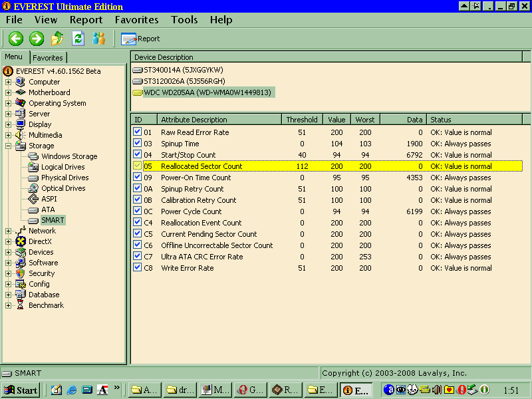
Task: Select the ASPI item in the tree
Action: 49,199
